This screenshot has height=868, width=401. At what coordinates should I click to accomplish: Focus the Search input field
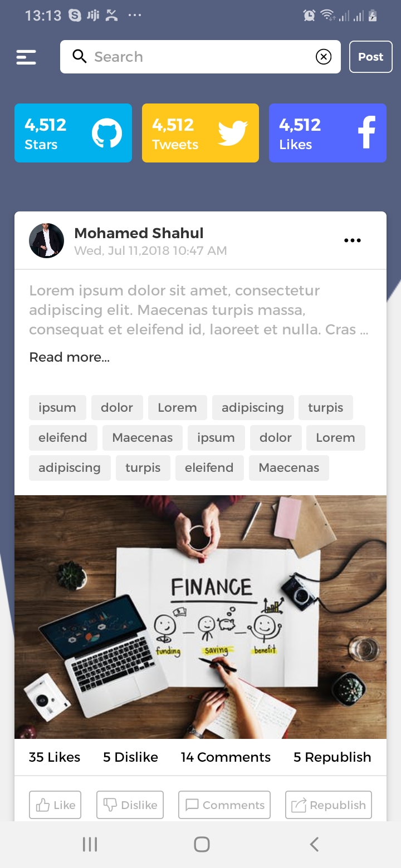pos(200,57)
